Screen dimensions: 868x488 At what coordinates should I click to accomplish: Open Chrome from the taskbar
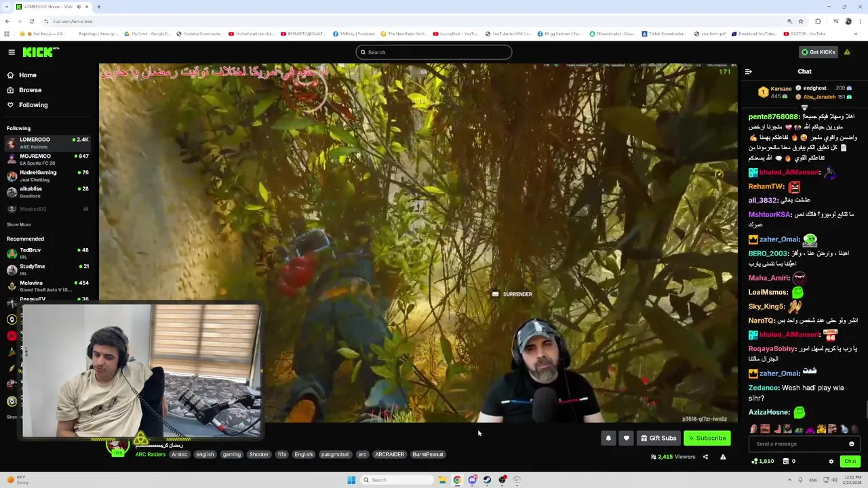(457, 480)
